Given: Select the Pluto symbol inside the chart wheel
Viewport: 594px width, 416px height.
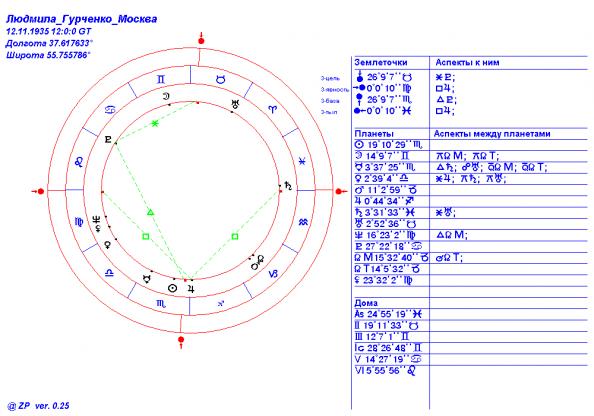Looking at the screenshot, I should tap(108, 139).
